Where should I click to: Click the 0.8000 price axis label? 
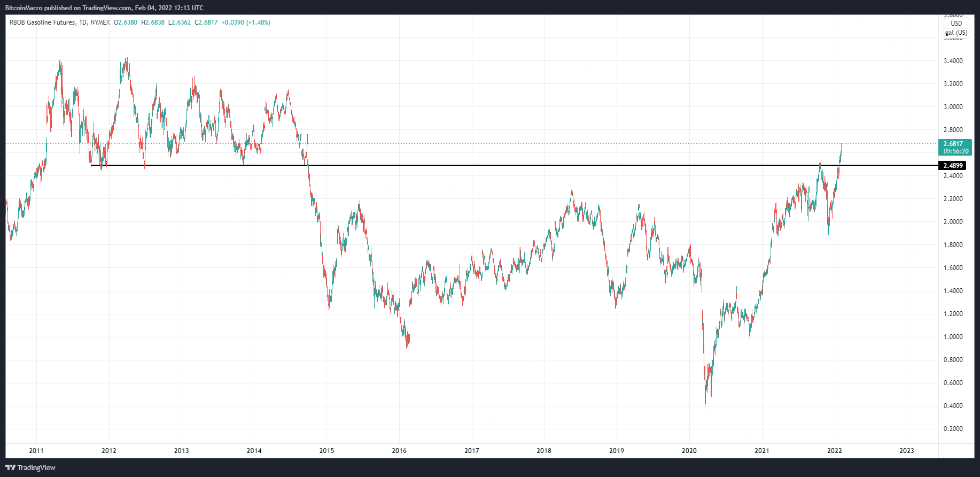tap(953, 360)
